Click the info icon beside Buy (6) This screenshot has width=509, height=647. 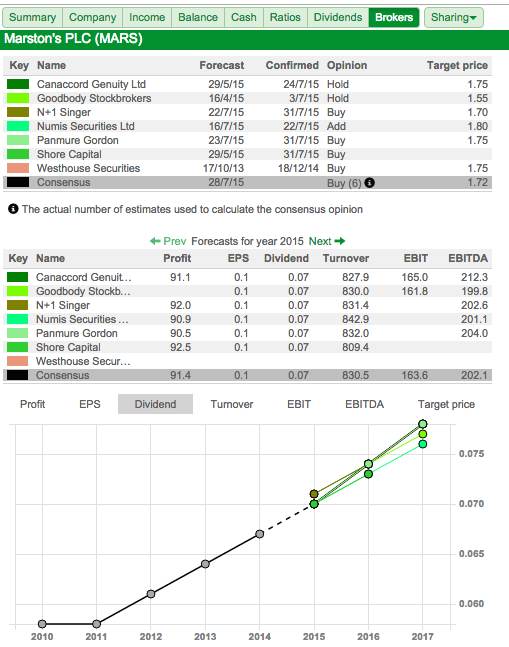tap(370, 182)
